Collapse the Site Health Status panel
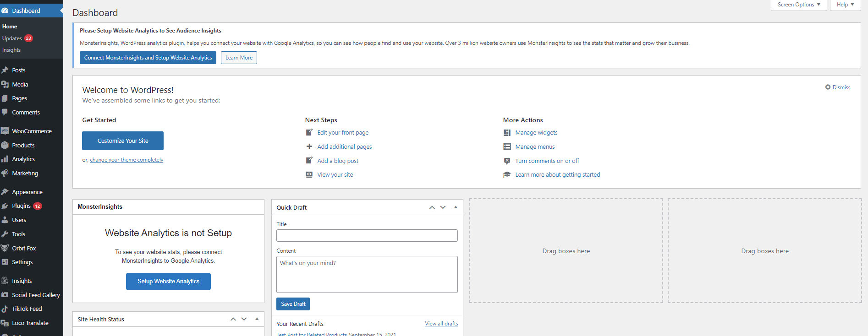Screen dimensions: 868x336 (257, 319)
